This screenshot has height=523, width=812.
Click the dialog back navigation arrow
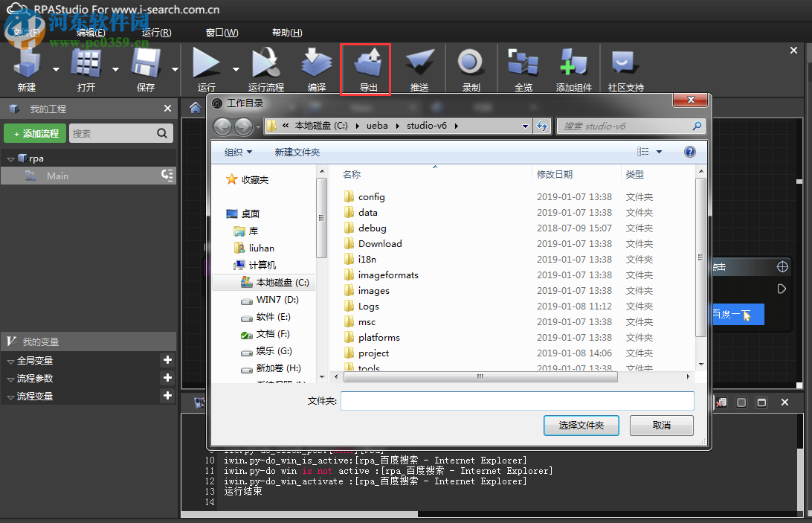(x=222, y=126)
